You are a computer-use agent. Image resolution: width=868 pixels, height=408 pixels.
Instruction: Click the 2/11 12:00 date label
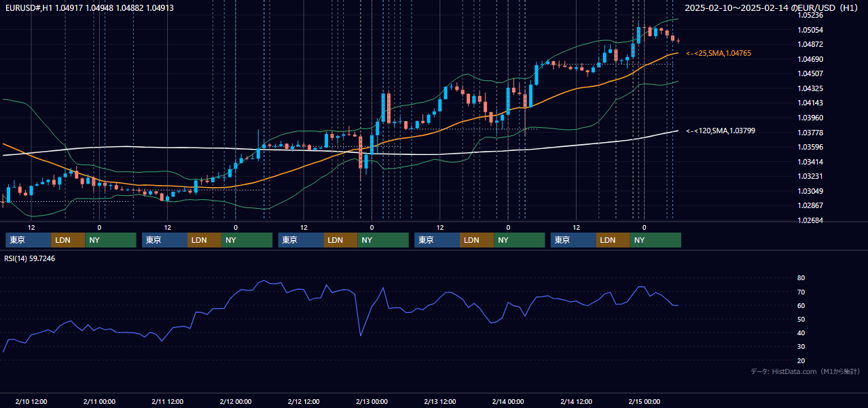(168, 402)
